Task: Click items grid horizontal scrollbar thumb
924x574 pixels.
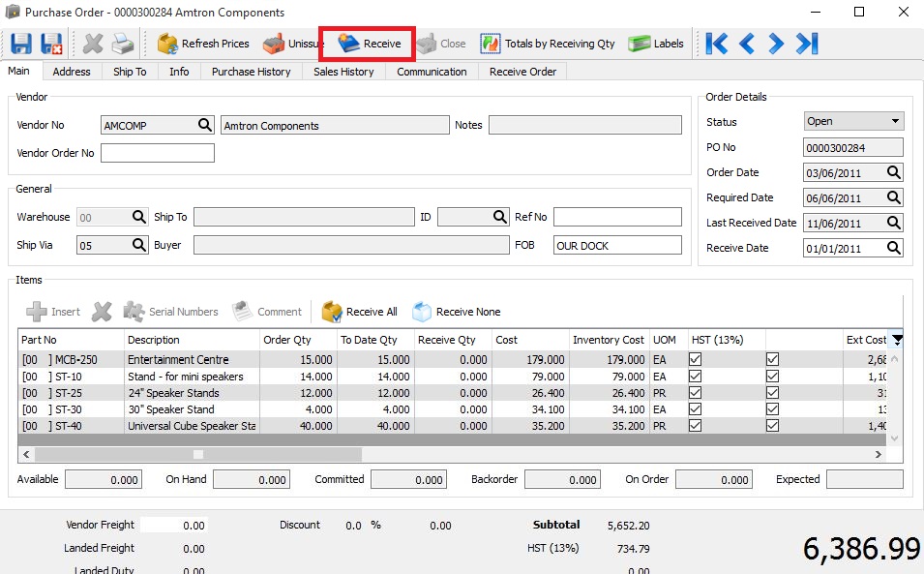Action: pos(198,454)
